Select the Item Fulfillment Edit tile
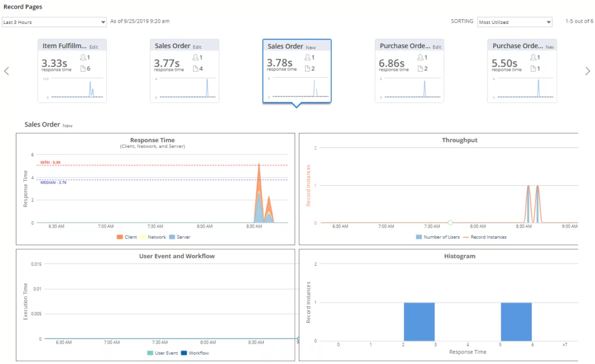This screenshot has height=364, width=595. 72,71
